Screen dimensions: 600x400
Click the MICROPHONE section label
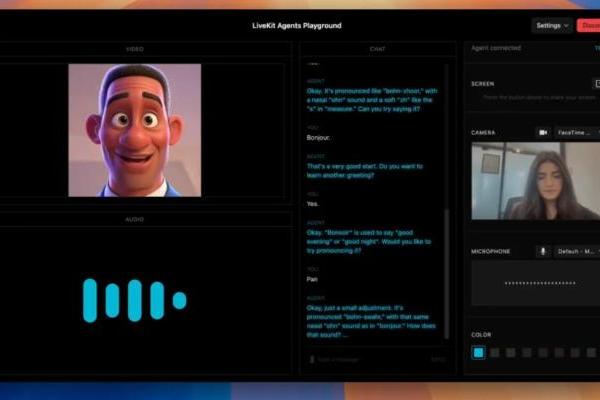(491, 251)
